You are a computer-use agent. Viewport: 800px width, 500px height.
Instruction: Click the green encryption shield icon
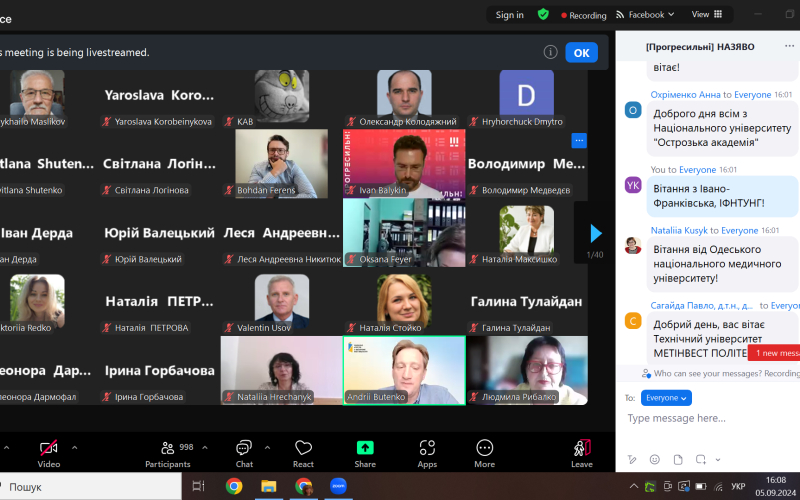[543, 14]
